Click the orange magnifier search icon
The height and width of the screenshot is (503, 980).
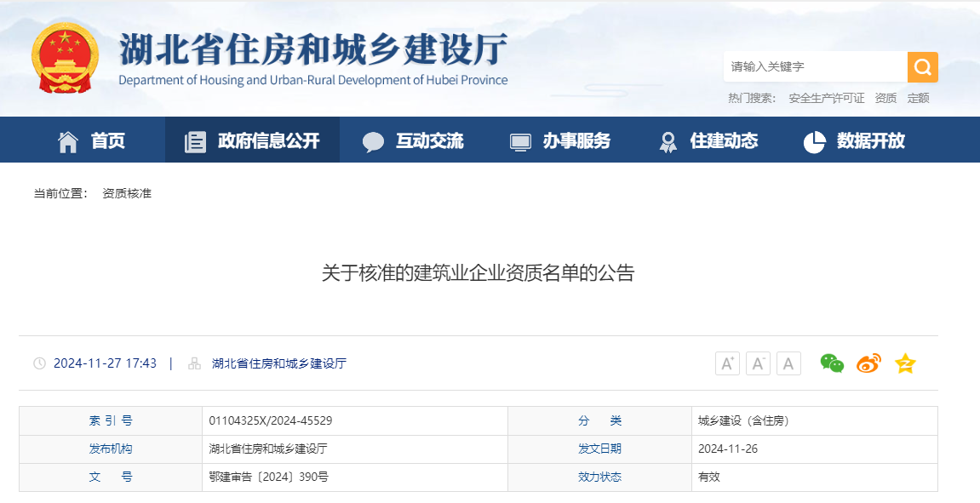pos(922,66)
